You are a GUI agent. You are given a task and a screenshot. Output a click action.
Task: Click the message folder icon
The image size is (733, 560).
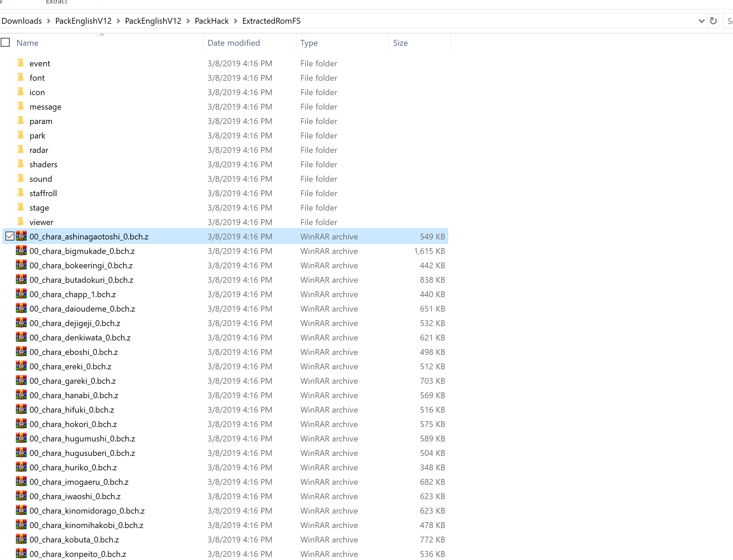pos(21,107)
